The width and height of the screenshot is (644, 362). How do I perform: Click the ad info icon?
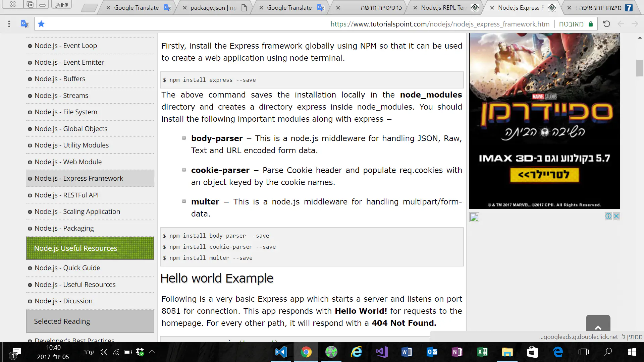(608, 216)
